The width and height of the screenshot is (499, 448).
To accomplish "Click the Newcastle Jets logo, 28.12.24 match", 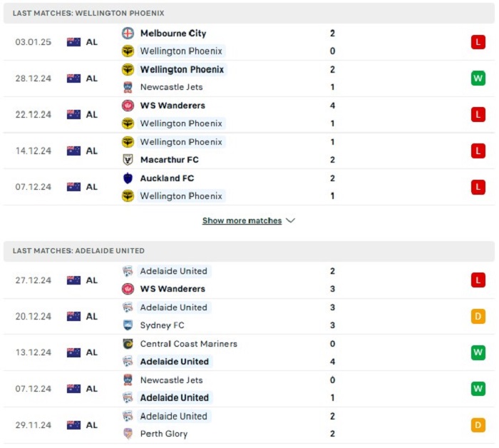I will point(128,87).
